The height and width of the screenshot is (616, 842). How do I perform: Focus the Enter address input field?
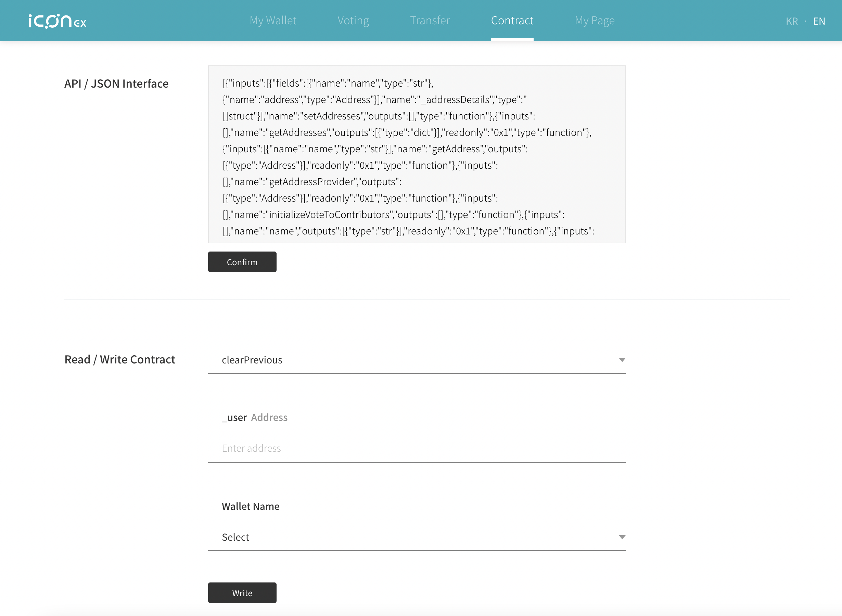click(x=416, y=448)
